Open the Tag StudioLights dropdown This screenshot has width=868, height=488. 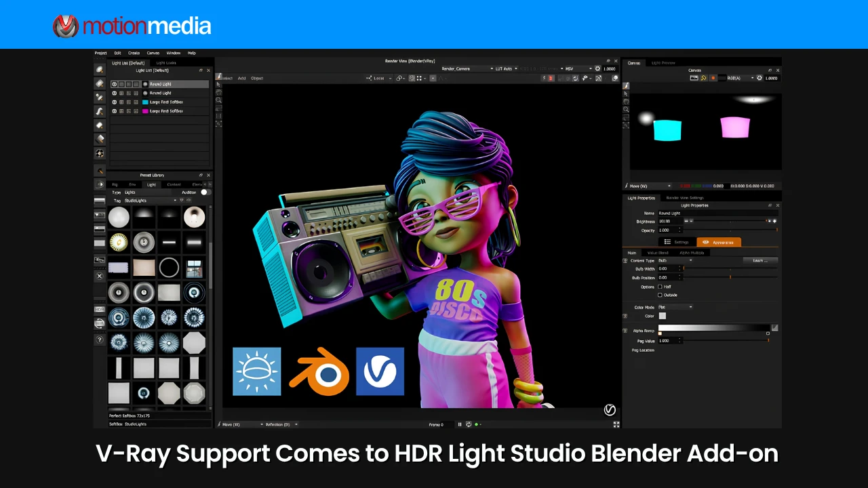150,201
